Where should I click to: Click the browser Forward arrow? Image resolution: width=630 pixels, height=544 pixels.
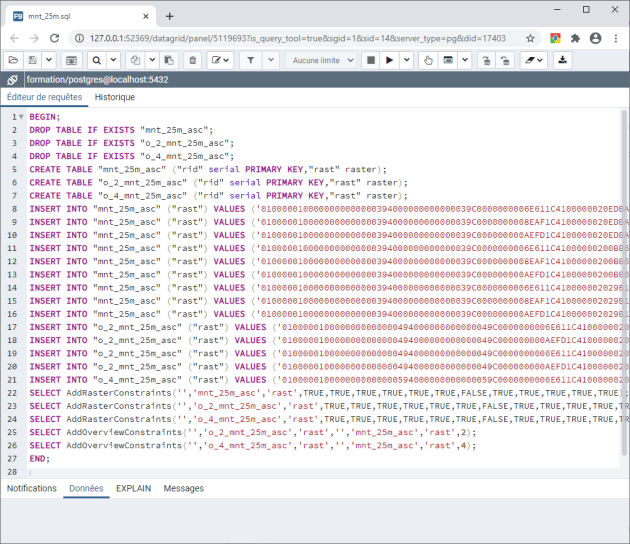35,38
